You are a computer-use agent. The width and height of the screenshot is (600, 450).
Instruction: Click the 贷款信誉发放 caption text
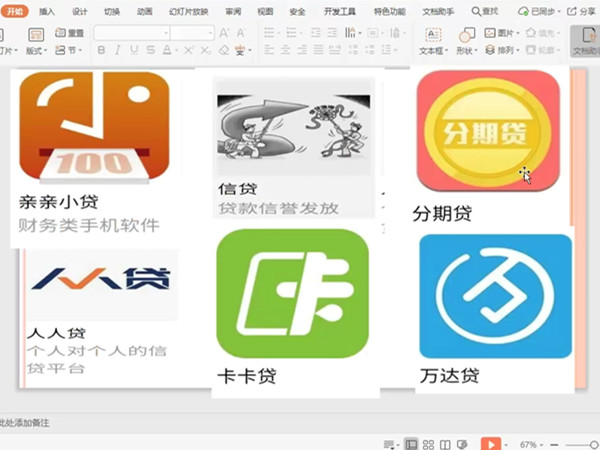point(279,209)
